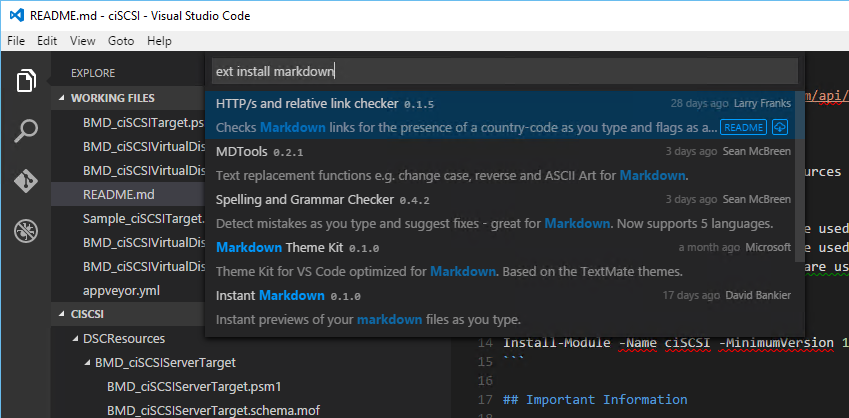Click Sean McBreen author on MDTools row

coord(756,152)
